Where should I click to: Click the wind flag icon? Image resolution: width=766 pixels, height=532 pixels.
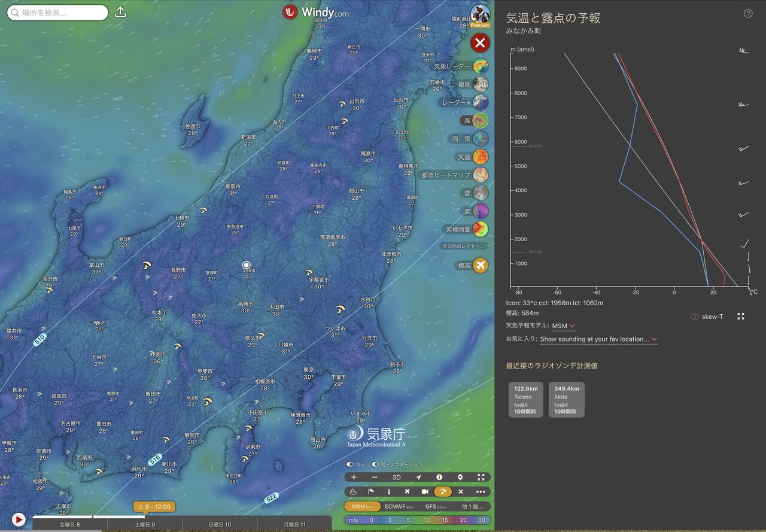point(371,491)
